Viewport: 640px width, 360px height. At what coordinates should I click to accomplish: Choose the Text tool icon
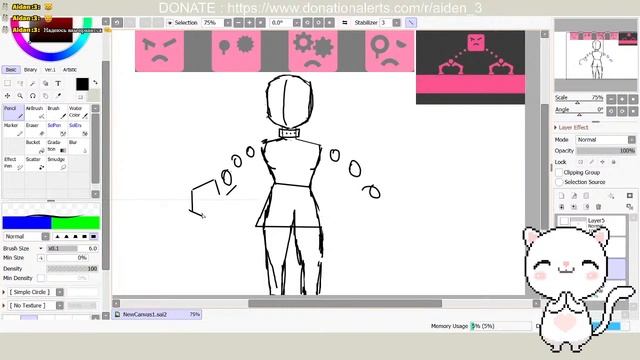click(58, 83)
